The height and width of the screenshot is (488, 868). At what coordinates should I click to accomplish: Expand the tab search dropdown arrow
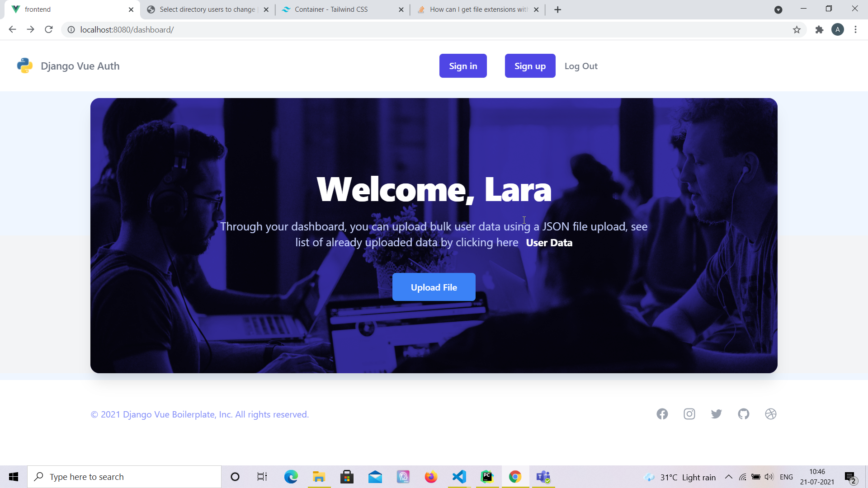[x=778, y=9]
